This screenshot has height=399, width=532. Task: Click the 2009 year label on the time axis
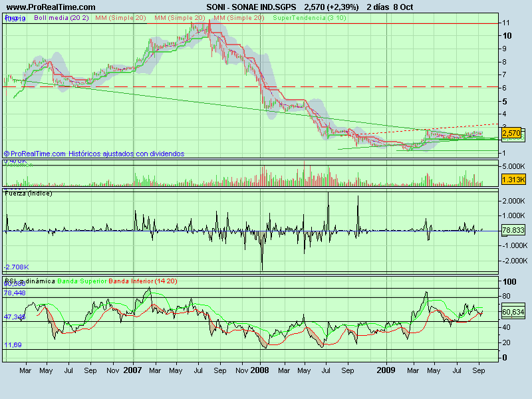point(386,370)
